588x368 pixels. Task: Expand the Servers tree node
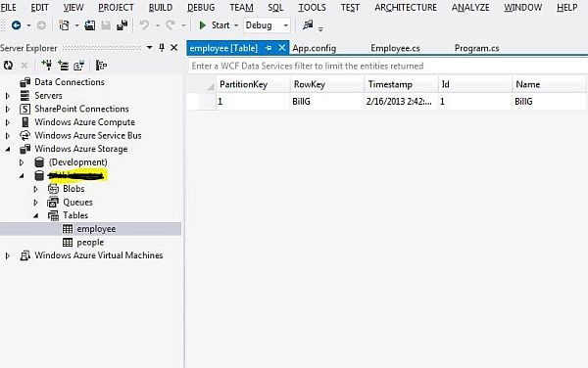(8, 96)
